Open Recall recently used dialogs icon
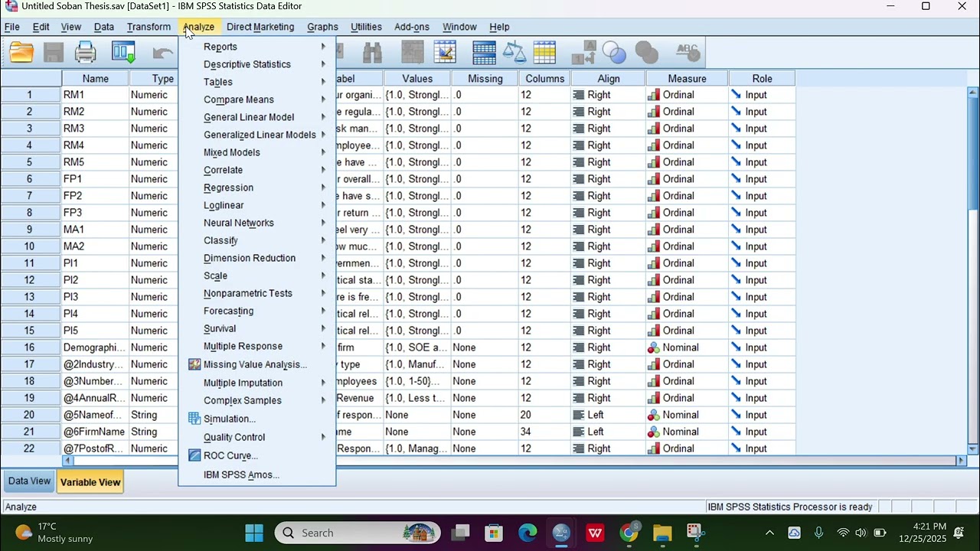 (x=123, y=52)
